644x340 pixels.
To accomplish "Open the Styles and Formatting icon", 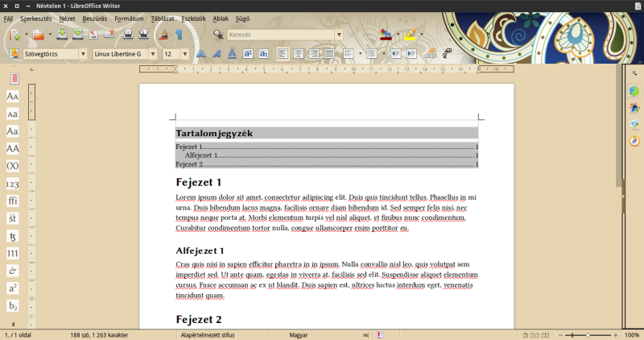I will 14,54.
